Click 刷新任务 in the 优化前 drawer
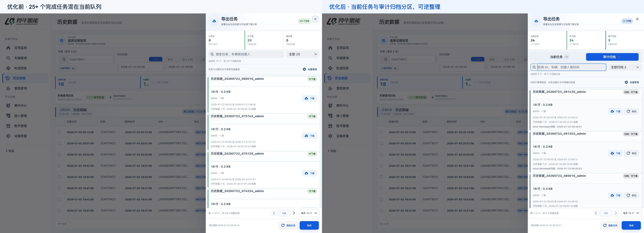Viewport: 644px width, 233px height. click(x=288, y=225)
